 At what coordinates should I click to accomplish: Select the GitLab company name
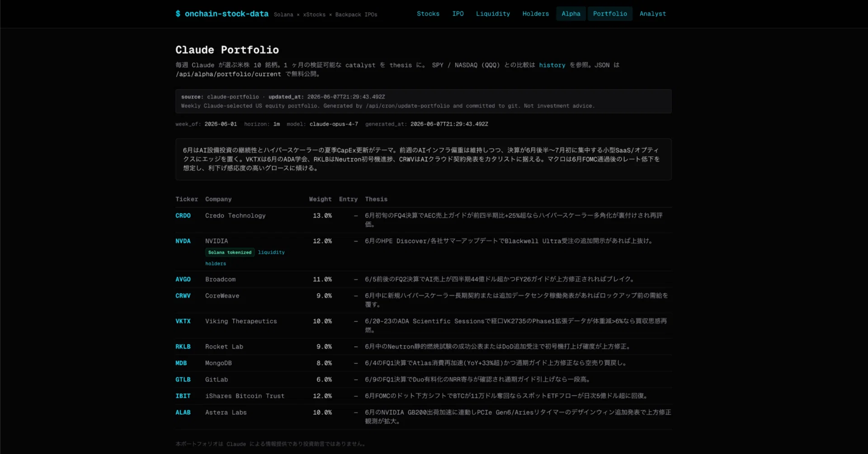click(217, 379)
